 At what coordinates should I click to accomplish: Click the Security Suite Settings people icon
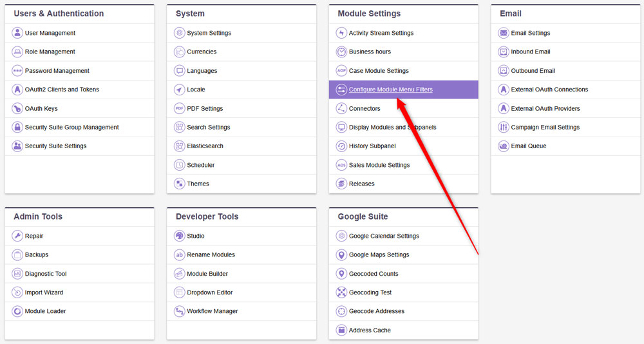coord(17,146)
